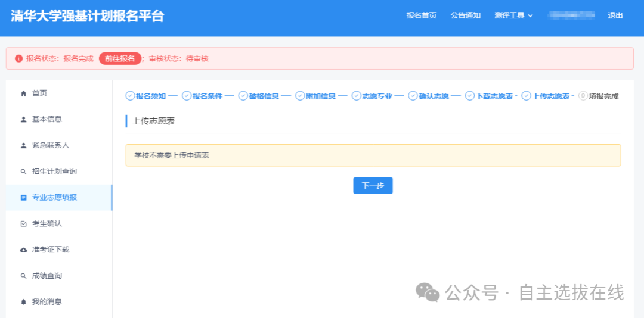
Task: Click the cloud download icon beside 准考证下载
Action: 24,250
